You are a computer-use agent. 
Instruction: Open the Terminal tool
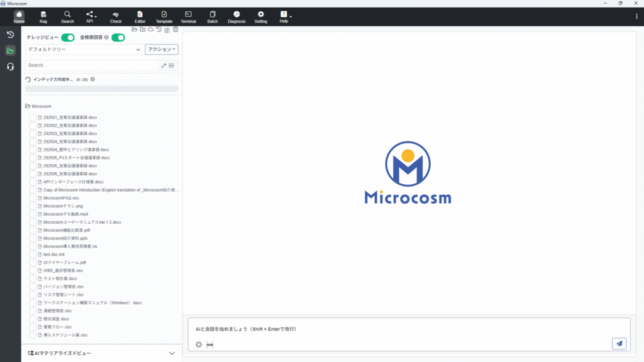[x=188, y=17]
